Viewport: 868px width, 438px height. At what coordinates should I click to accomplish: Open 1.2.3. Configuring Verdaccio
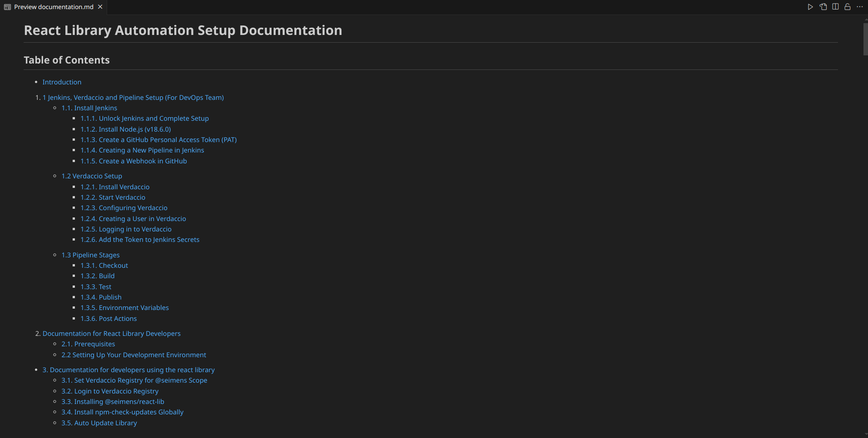tap(124, 208)
